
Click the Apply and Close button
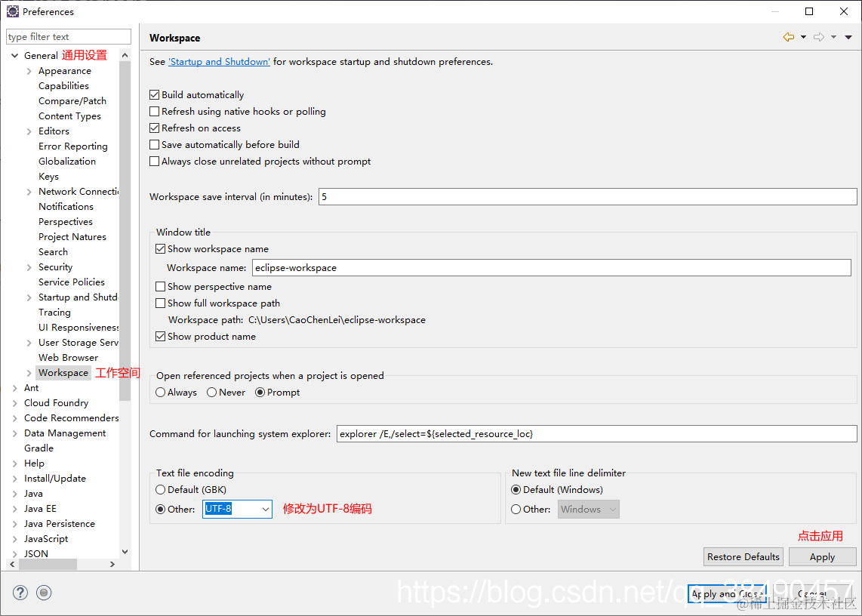pyautogui.click(x=728, y=594)
